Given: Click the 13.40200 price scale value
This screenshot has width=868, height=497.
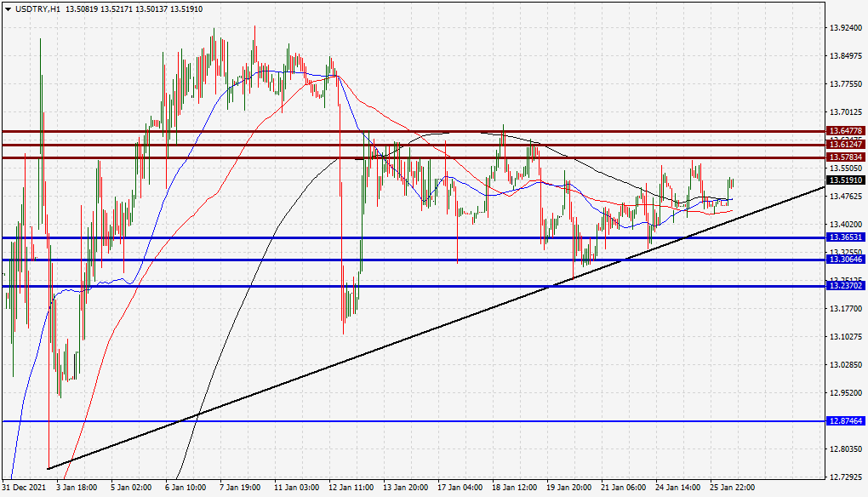Looking at the screenshot, I should coord(846,225).
